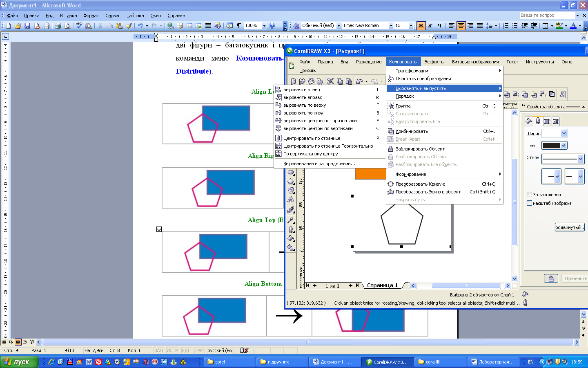Click Word's Open folder icon
The width and height of the screenshot is (588, 368).
[18, 26]
